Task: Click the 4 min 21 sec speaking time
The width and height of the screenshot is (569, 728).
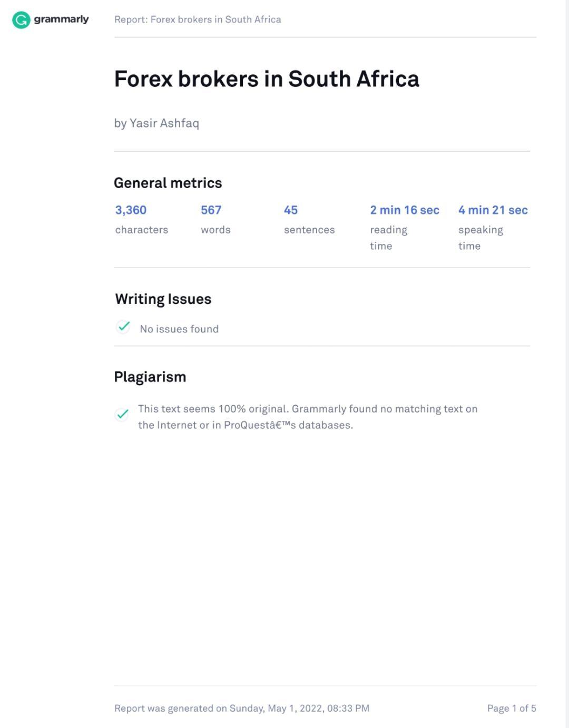Action: tap(493, 210)
